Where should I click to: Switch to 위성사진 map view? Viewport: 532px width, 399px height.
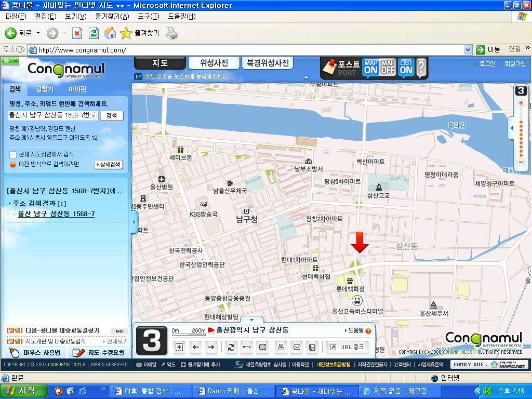pyautogui.click(x=214, y=63)
